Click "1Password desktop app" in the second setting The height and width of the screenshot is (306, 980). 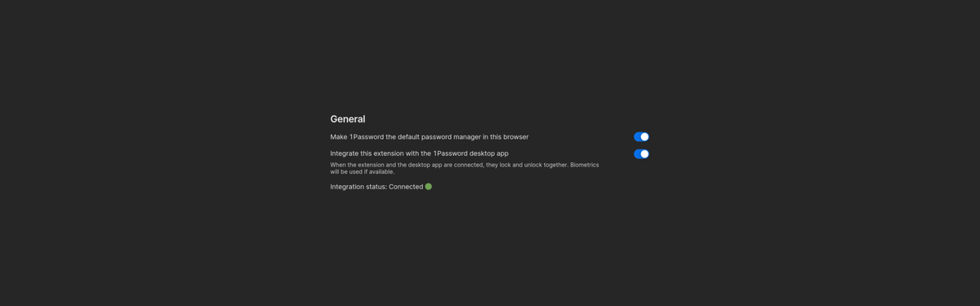click(x=471, y=153)
